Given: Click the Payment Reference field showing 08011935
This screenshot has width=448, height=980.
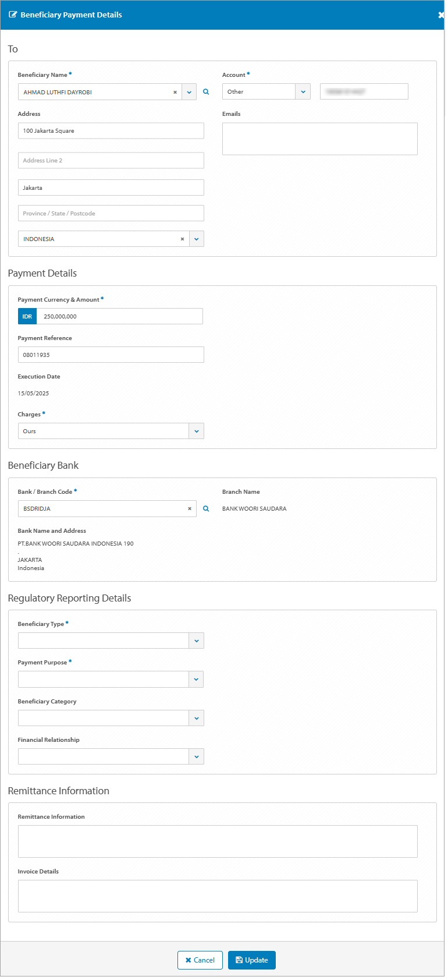Looking at the screenshot, I should click(111, 355).
